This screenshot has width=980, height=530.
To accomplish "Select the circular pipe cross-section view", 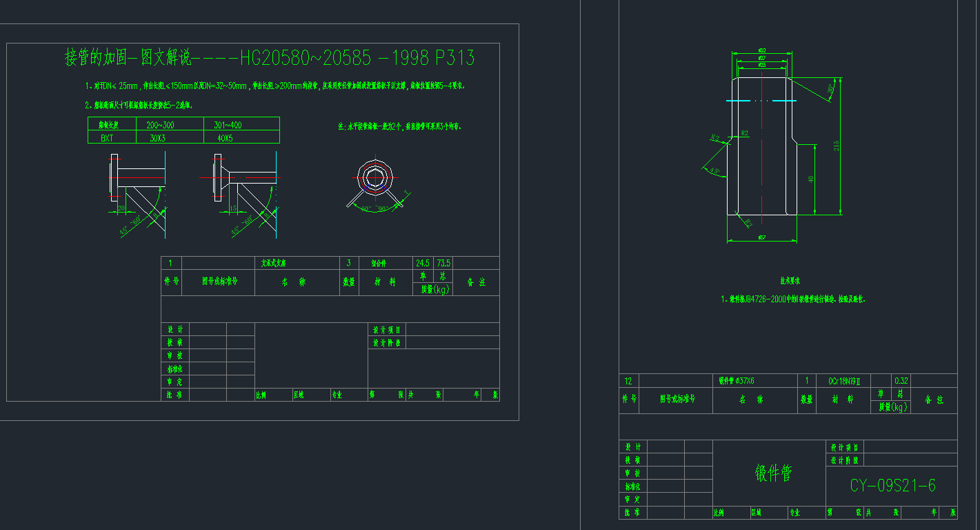I will point(374,177).
